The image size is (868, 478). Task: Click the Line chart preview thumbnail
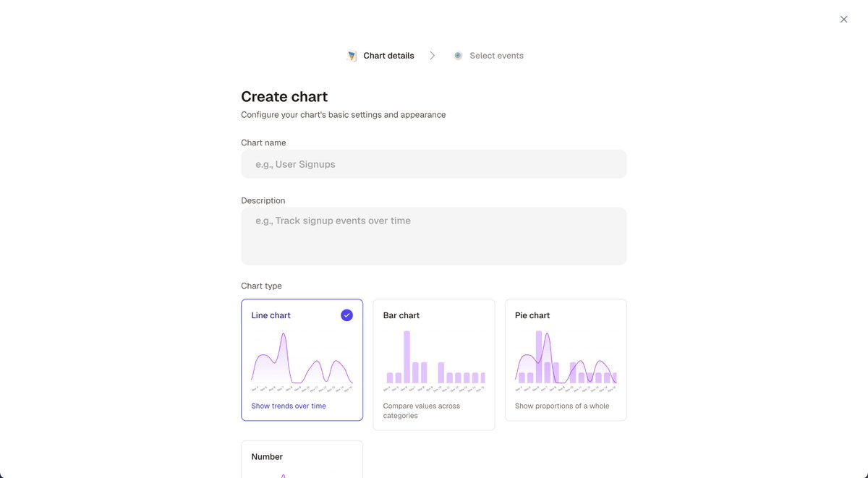pos(302,361)
